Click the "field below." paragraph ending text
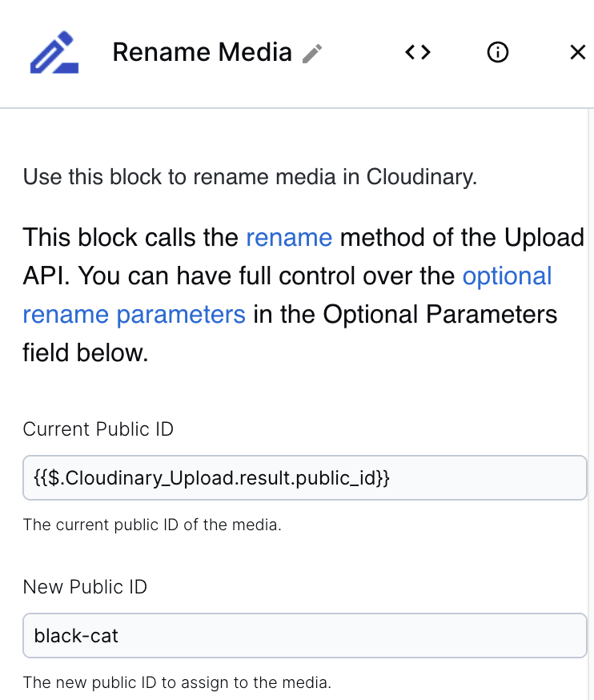Viewport: 594px width, 700px height. click(86, 352)
